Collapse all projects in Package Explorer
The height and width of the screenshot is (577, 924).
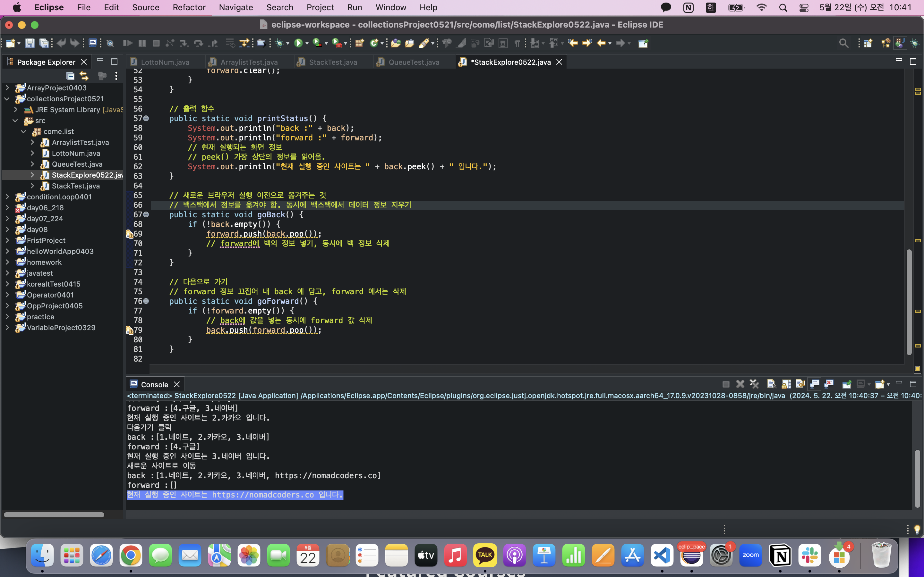(70, 76)
